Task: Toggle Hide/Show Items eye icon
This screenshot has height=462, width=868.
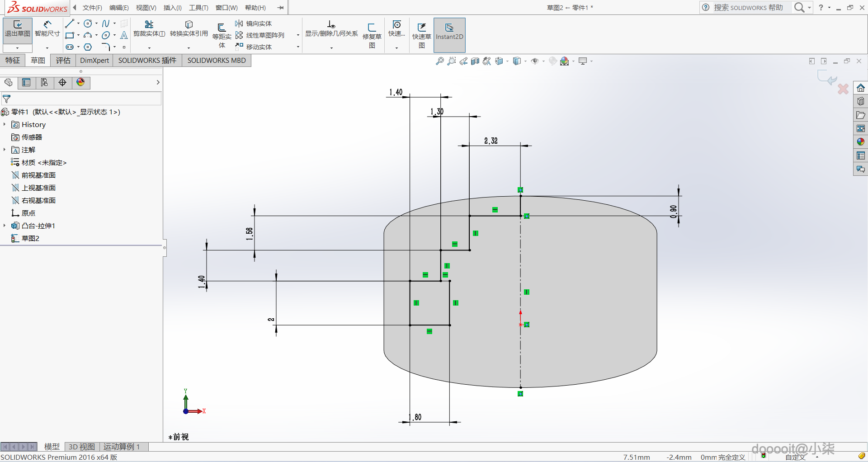Action: pos(535,61)
